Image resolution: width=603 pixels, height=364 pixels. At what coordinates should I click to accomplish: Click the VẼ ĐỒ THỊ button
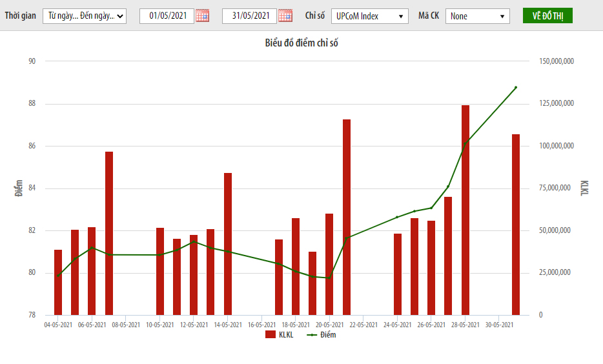click(x=547, y=16)
